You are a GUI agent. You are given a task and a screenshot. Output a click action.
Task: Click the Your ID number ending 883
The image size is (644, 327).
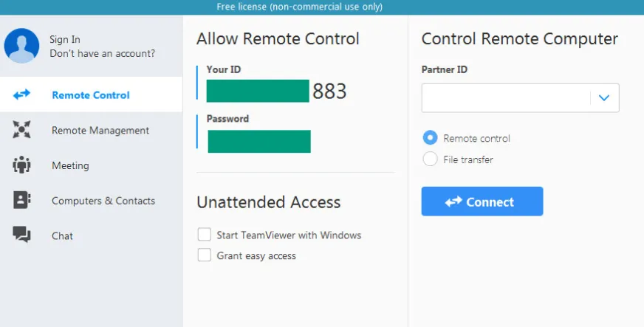click(277, 91)
